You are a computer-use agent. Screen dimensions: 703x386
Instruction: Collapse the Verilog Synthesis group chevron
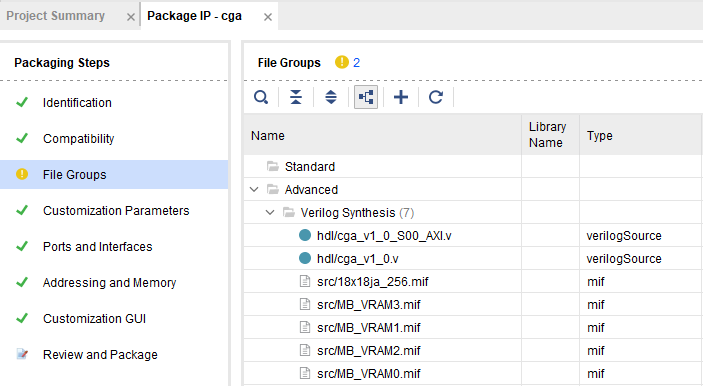(270, 212)
